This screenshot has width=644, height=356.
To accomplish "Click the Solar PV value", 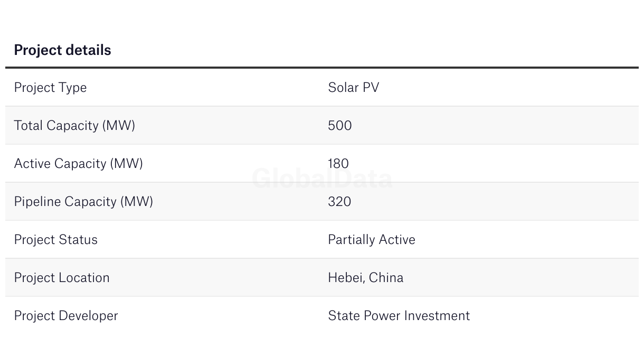I will [353, 88].
